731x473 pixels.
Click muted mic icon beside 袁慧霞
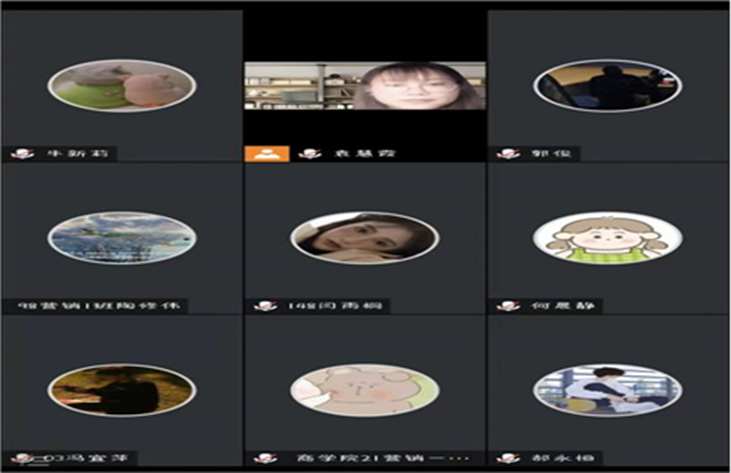tap(310, 154)
